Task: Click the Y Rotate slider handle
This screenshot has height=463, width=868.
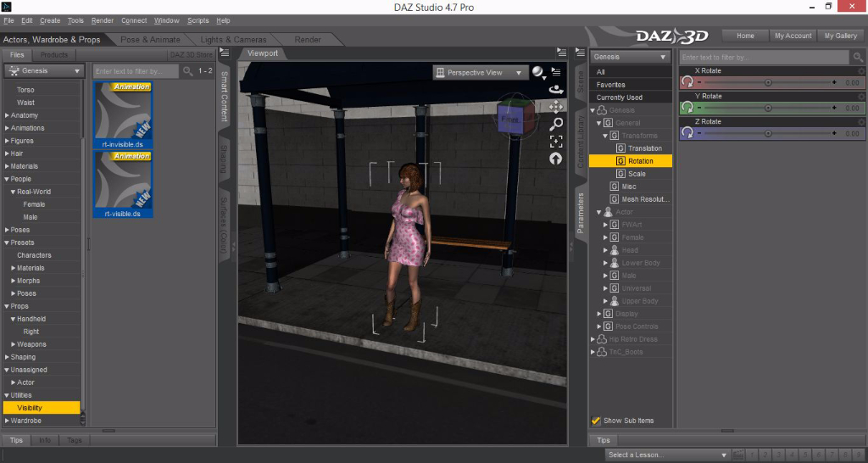Action: 768,108
